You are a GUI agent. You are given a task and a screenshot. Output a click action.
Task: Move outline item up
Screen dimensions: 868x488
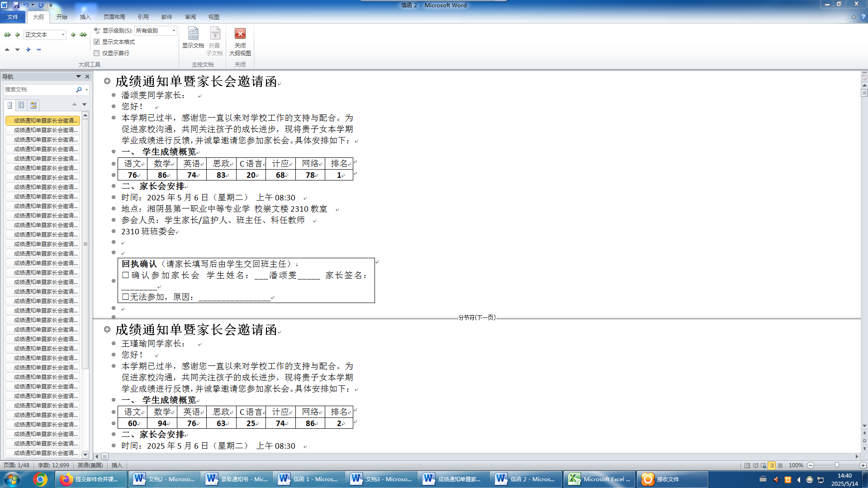click(x=7, y=50)
